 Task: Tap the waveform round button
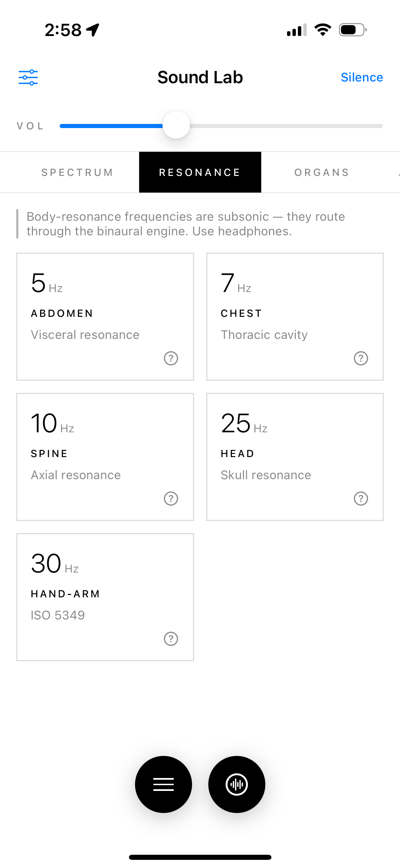tap(237, 784)
